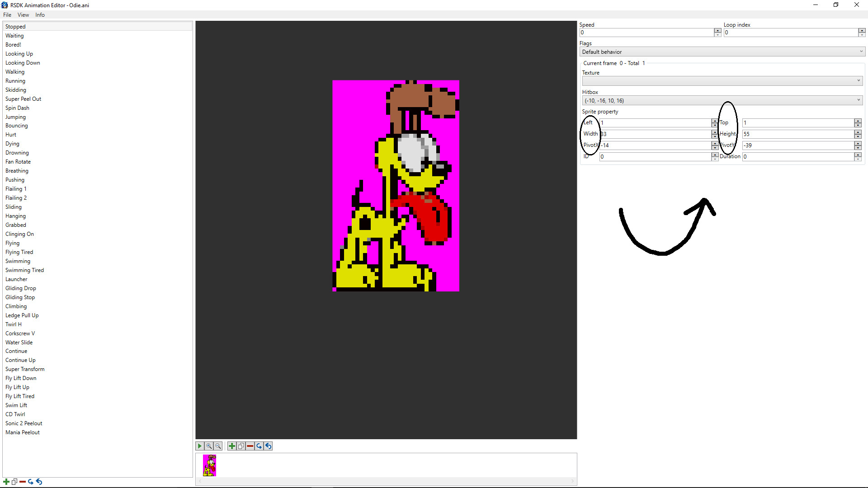This screenshot has width=868, height=488.
Task: Increase the Speed value with its stepper
Action: click(x=718, y=30)
